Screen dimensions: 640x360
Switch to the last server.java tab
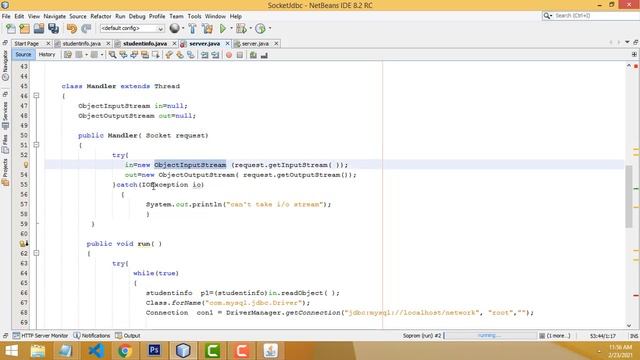(x=255, y=43)
